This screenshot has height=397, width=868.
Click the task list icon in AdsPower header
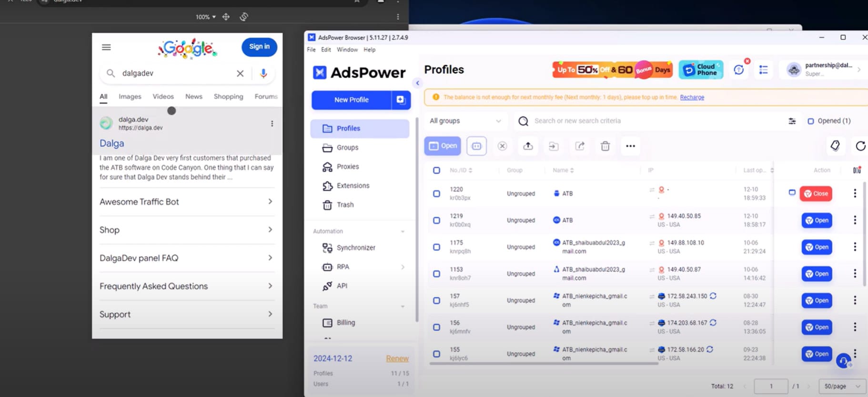[x=763, y=70]
